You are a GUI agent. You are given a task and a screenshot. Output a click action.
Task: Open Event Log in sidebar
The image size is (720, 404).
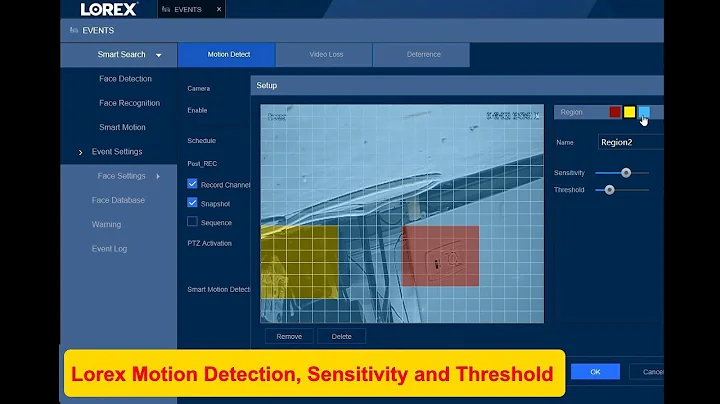coord(109,249)
